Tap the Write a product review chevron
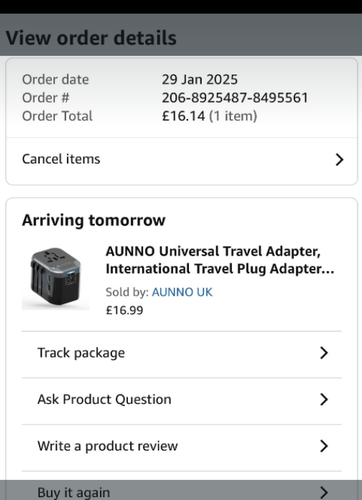 [324, 446]
